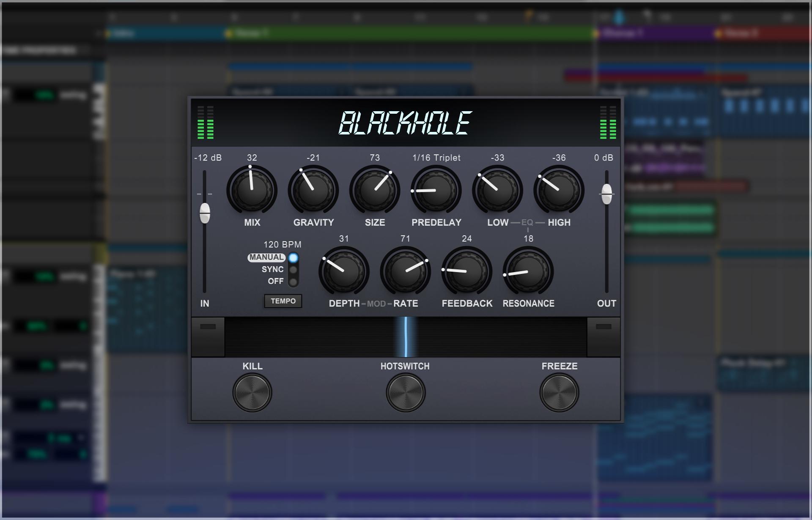Click the OUT level slider handle

pos(607,194)
